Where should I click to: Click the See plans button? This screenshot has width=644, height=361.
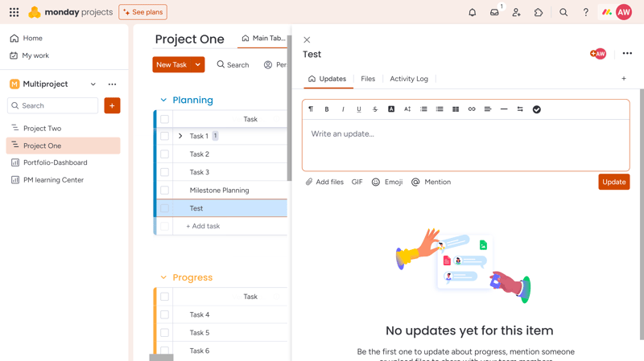click(143, 12)
